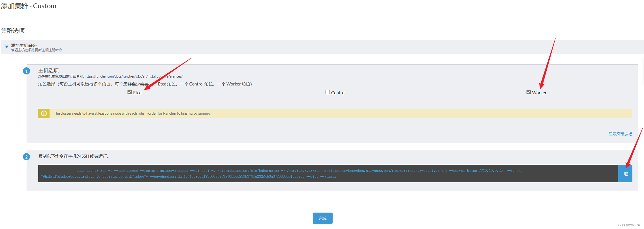
Task: Click the cluster role warning message text
Action: click(132, 114)
